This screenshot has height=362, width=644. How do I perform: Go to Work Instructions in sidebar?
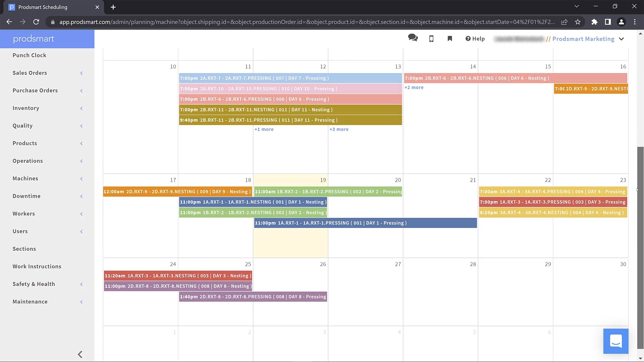37,266
